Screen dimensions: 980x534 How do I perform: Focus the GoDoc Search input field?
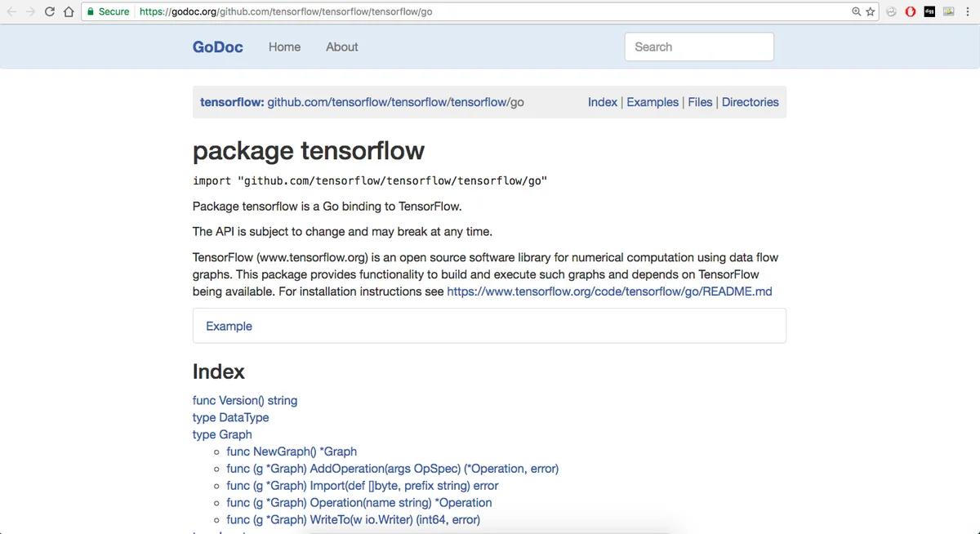point(698,47)
